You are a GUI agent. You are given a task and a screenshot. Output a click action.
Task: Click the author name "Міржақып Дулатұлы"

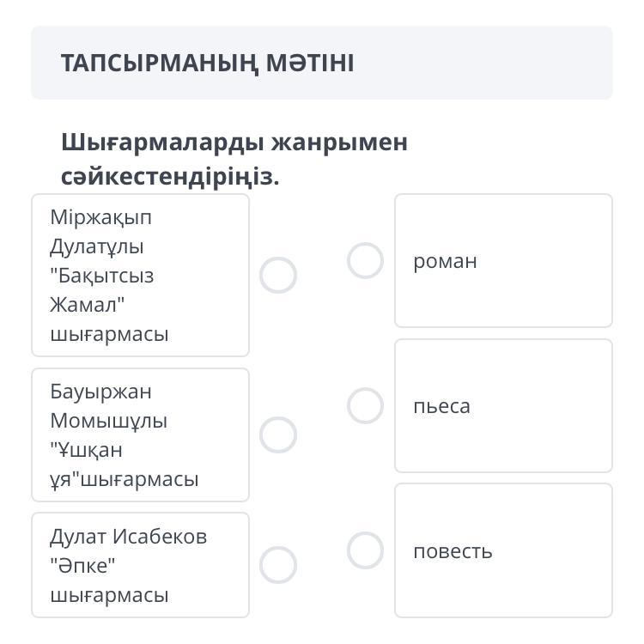(100, 232)
